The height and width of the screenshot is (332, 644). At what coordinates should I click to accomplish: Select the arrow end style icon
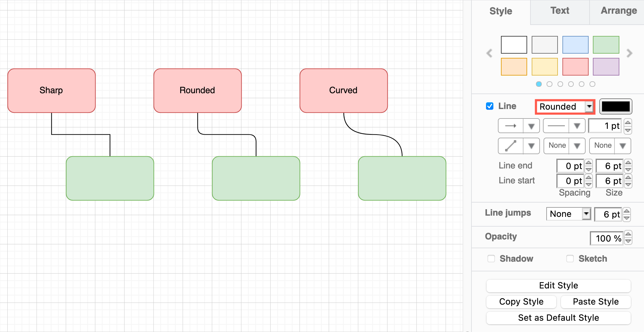tap(510, 125)
